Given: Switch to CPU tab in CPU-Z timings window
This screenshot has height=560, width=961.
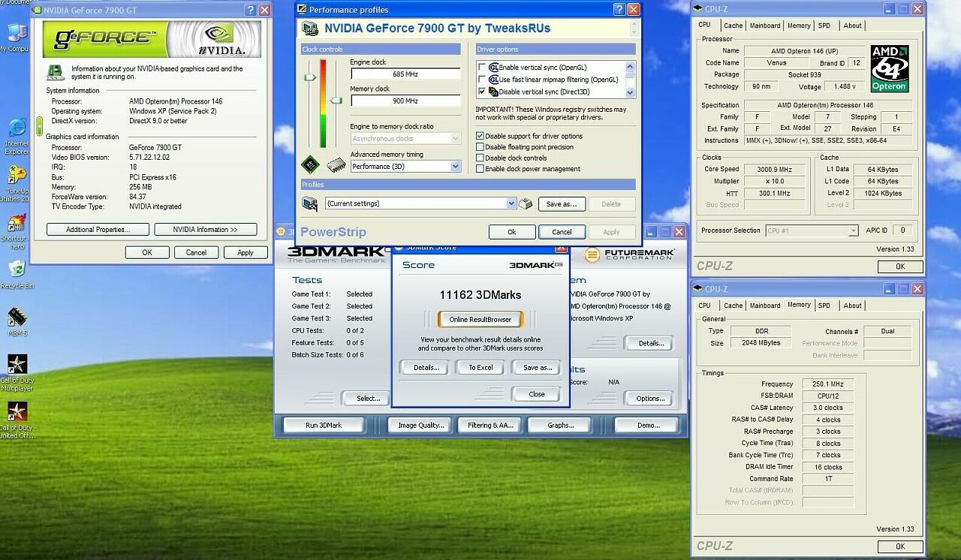Looking at the screenshot, I should pyautogui.click(x=704, y=306).
